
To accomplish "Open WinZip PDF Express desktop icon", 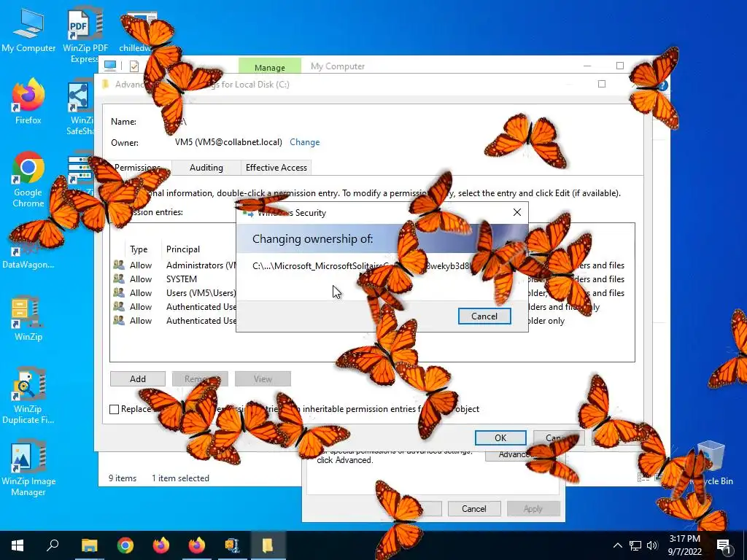I will [85, 34].
